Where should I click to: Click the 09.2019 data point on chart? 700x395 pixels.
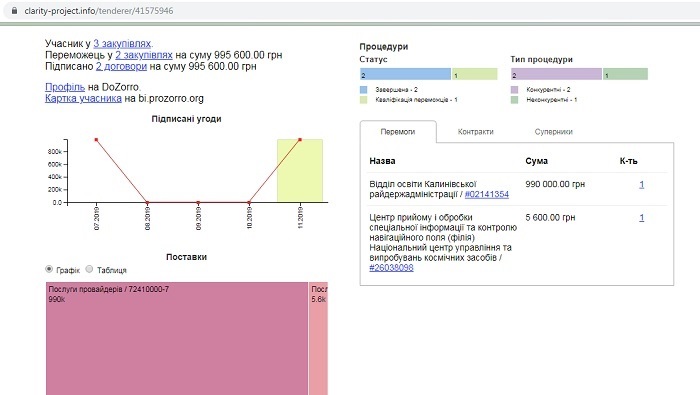click(x=198, y=203)
